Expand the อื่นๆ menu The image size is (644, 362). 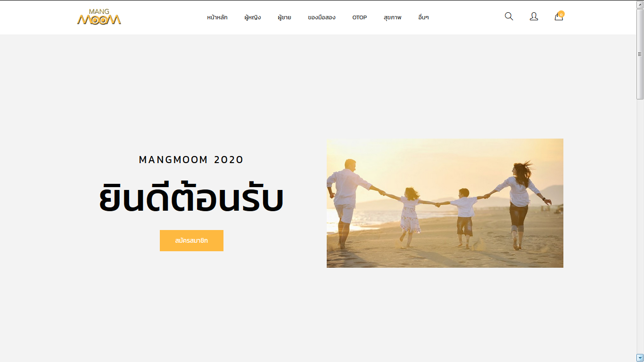click(x=423, y=17)
